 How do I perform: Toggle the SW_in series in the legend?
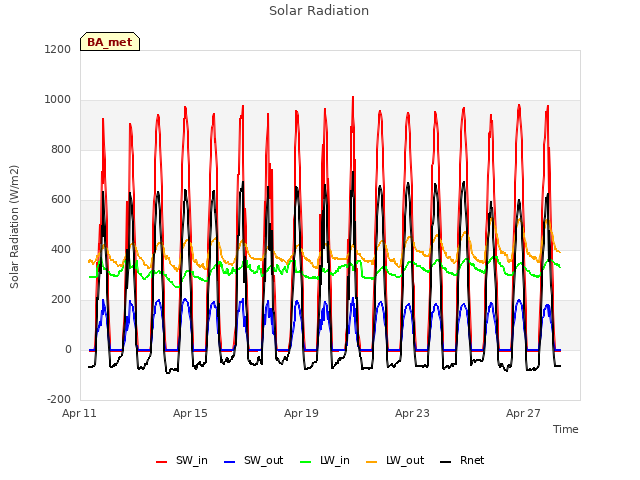click(182, 461)
